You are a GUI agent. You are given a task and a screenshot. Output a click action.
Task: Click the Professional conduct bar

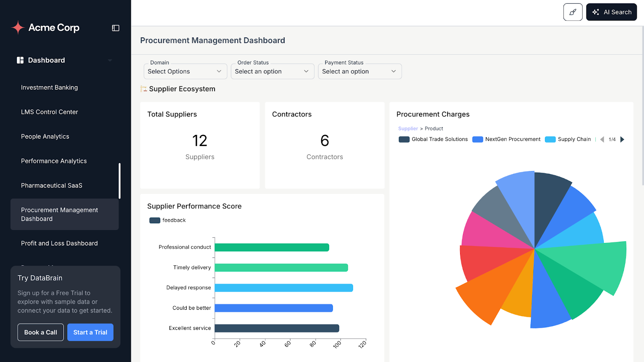coord(272,247)
